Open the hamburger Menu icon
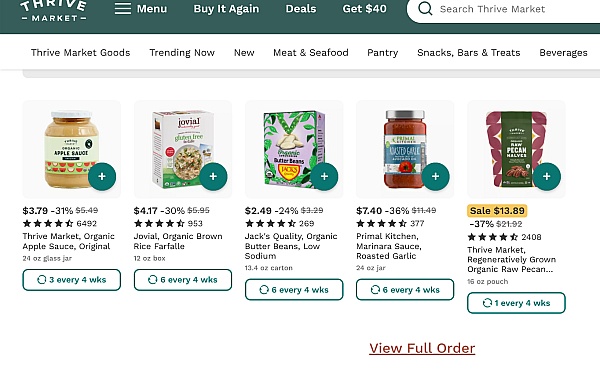Viewport: 600px width, 373px height. [123, 8]
